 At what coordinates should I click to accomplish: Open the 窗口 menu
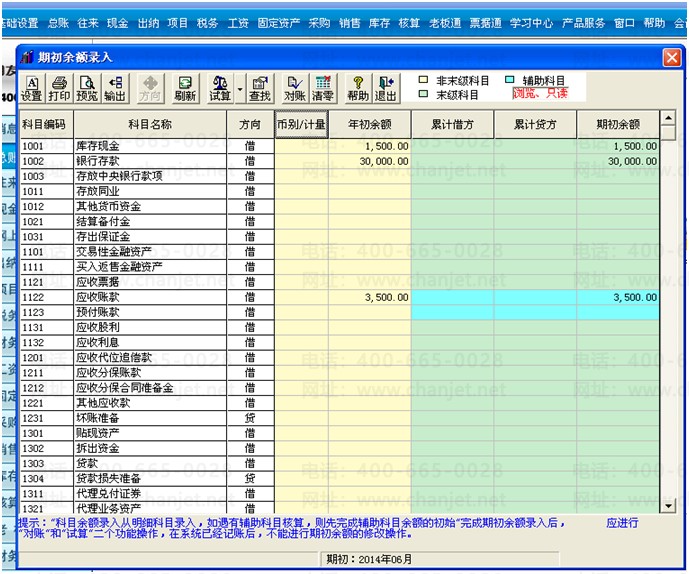pyautogui.click(x=624, y=23)
